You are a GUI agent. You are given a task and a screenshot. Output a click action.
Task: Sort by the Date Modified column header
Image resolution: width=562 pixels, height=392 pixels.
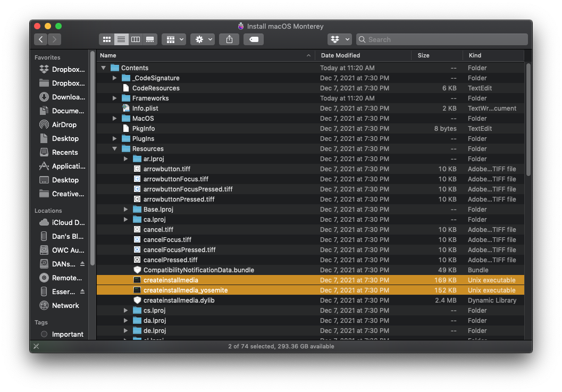coord(363,55)
